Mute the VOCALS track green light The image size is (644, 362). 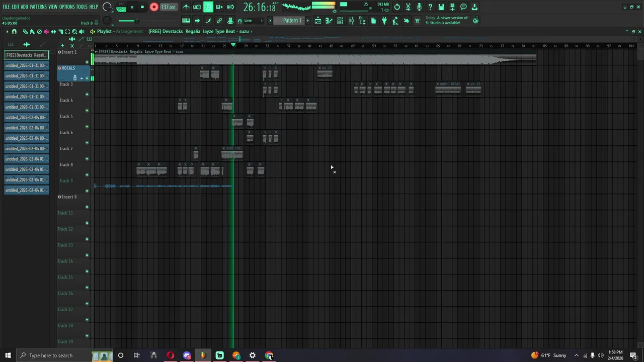pos(87,78)
